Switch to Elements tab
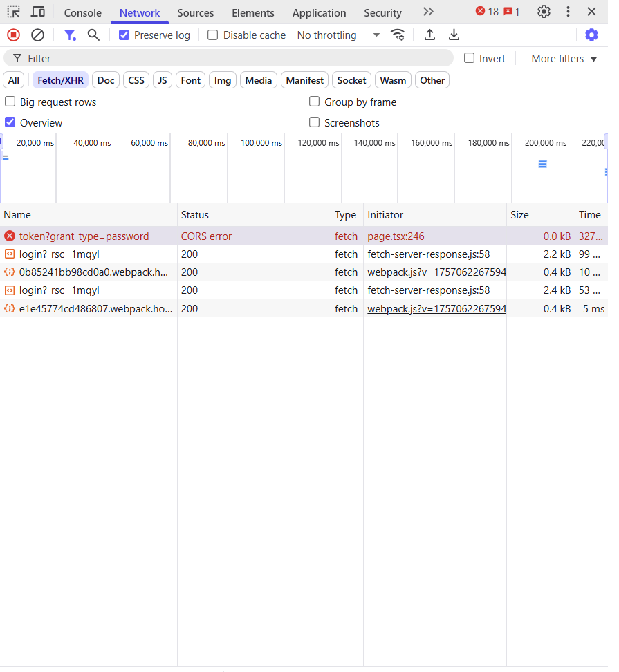619x672 pixels. [253, 13]
